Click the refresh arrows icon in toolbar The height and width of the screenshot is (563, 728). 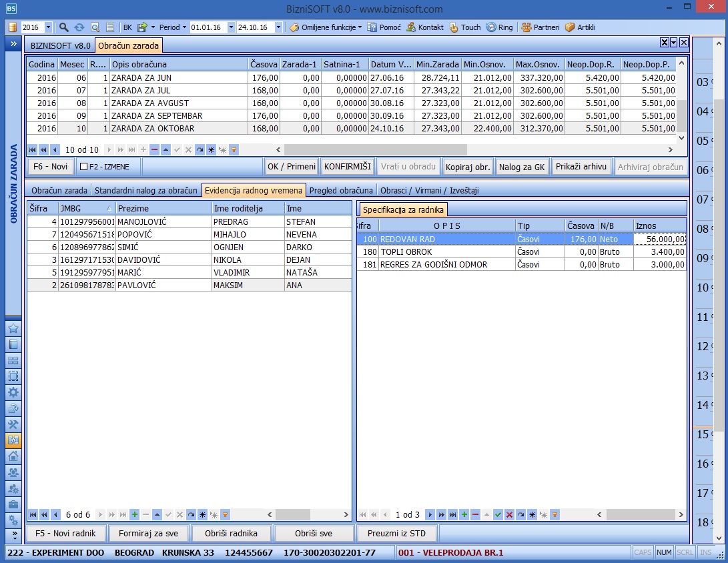[x=79, y=27]
